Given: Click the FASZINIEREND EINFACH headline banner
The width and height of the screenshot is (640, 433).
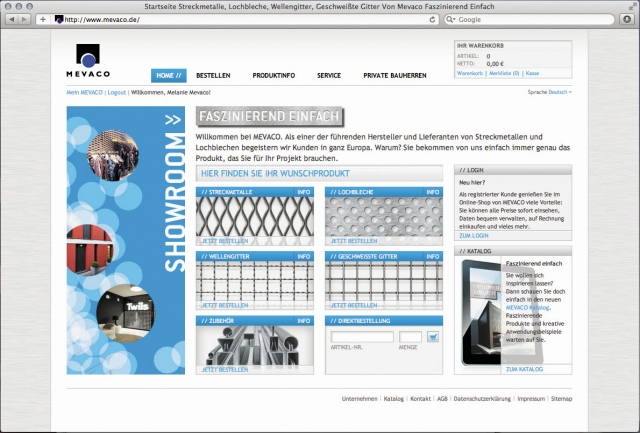Looking at the screenshot, I should 270,117.
